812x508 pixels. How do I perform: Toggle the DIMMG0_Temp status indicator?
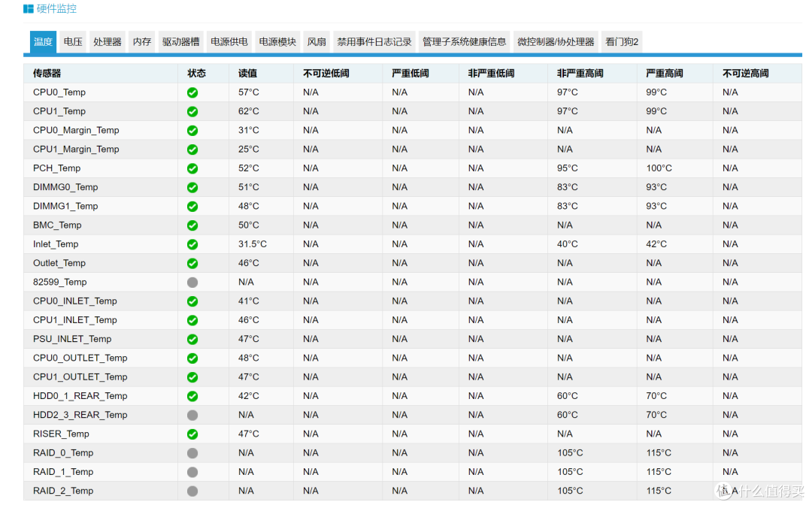(x=192, y=186)
